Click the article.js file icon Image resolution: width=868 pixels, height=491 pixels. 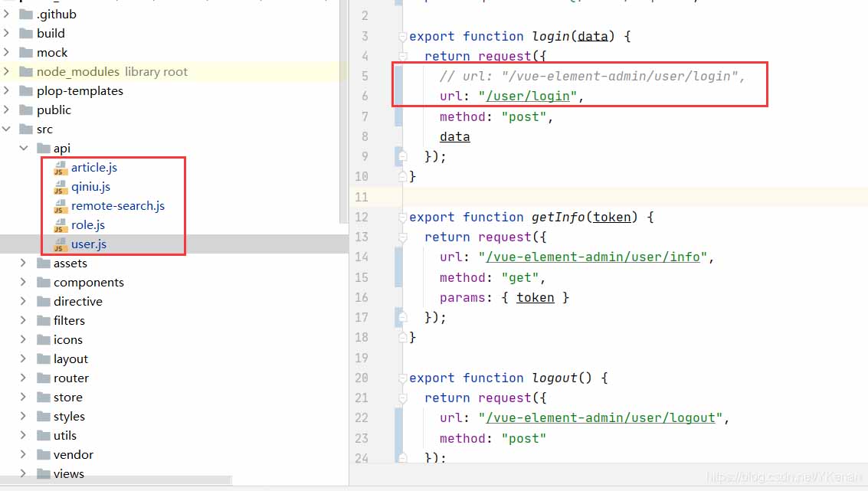coord(61,167)
